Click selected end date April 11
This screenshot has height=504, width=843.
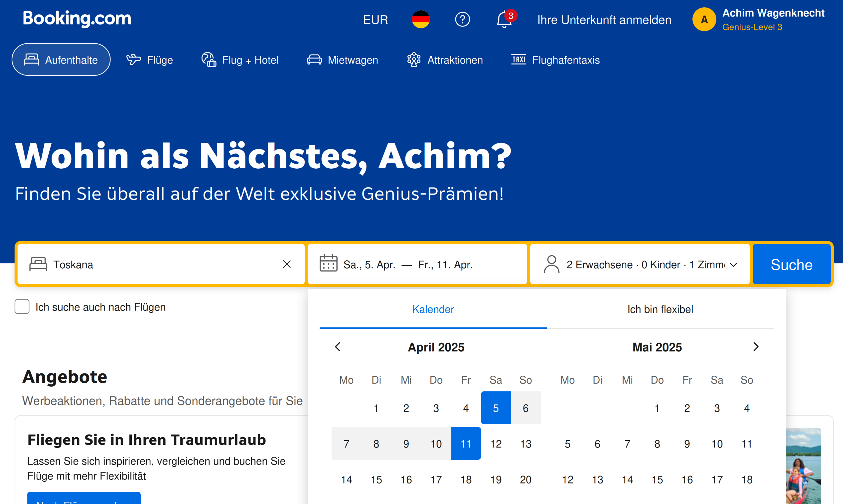[466, 443]
